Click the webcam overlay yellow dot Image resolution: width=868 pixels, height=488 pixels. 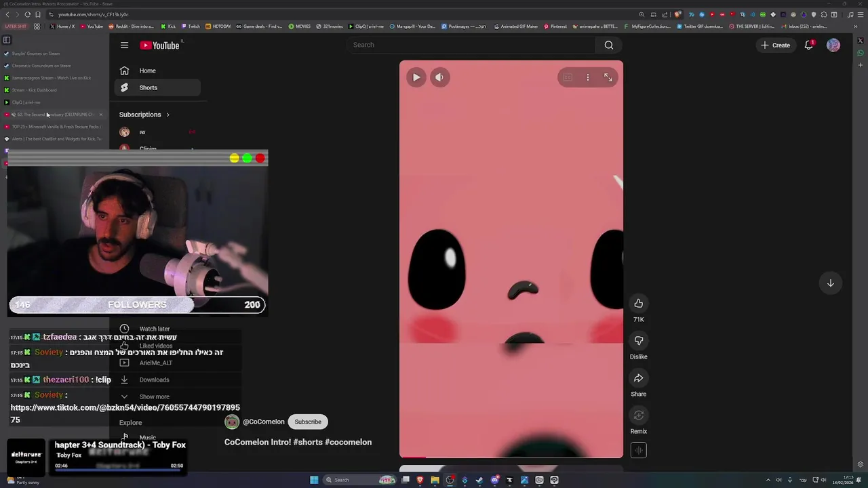(235, 158)
